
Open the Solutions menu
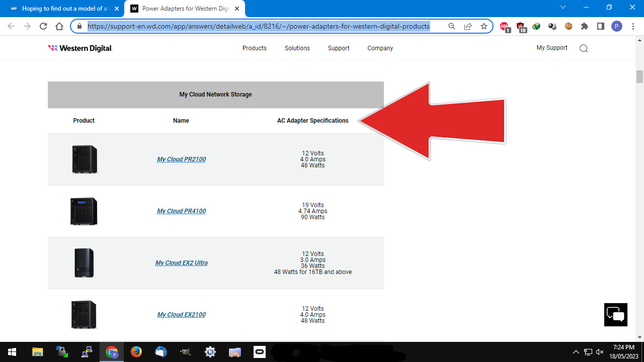[297, 48]
